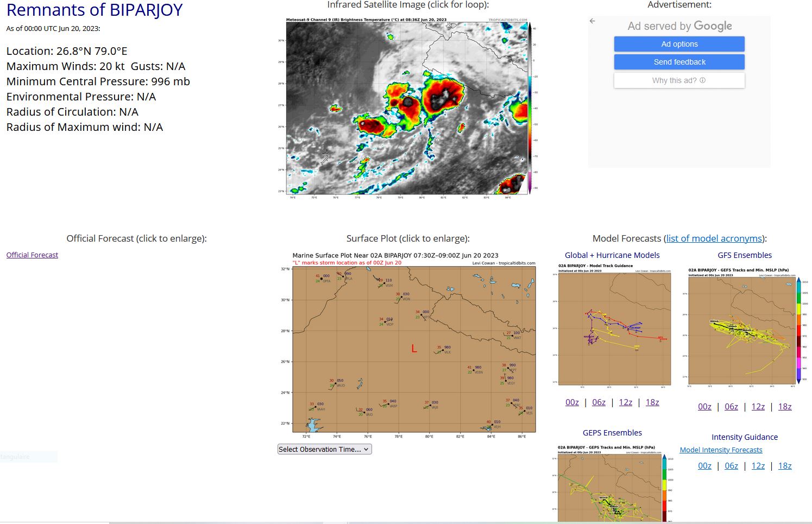Open Model Intensity Forecasts link
Screen dimensions: 812x524
pyautogui.click(x=721, y=450)
